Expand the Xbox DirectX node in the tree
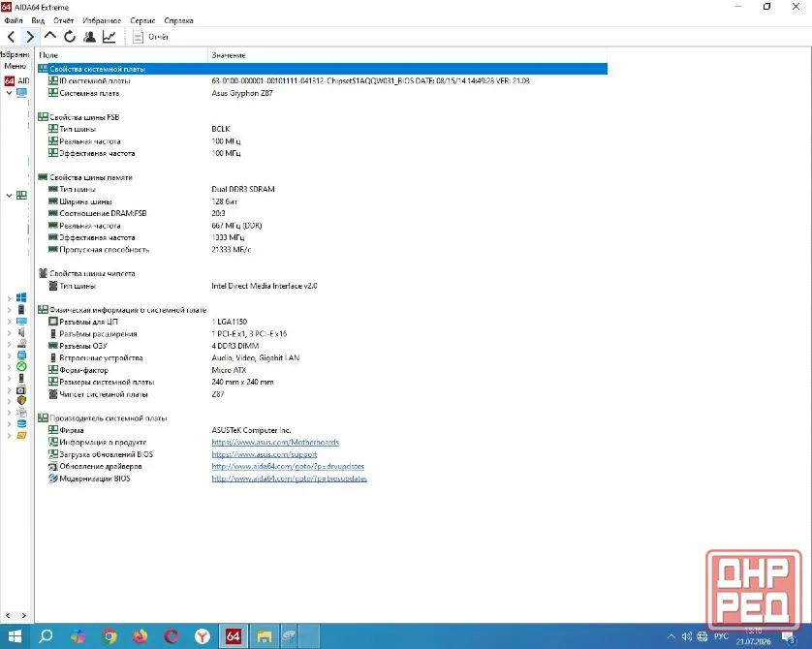Screen dimensions: 812x649 point(9,366)
